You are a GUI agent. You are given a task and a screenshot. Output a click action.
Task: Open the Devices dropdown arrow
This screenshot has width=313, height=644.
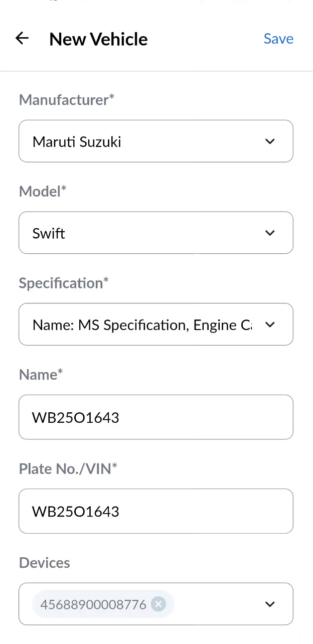click(x=270, y=604)
